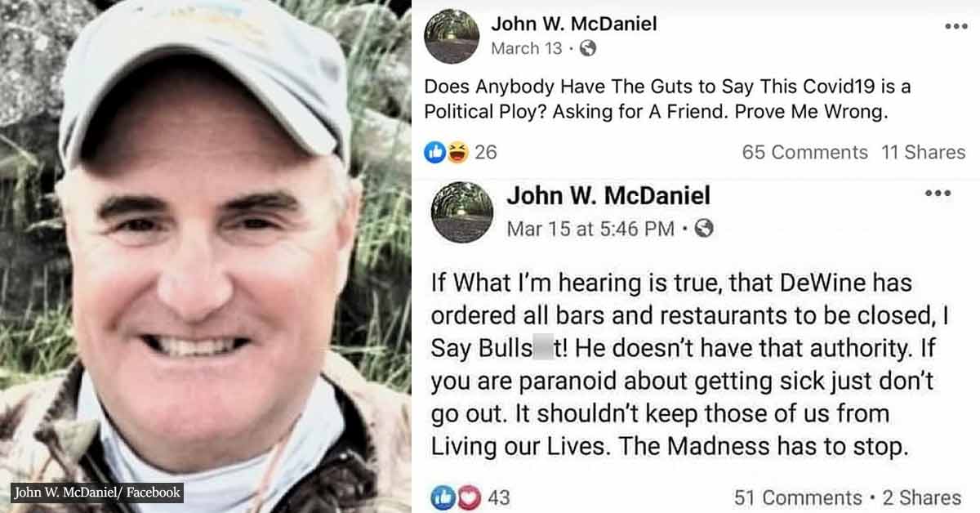Open the three-dot menu on the March 13 post

coord(955,27)
